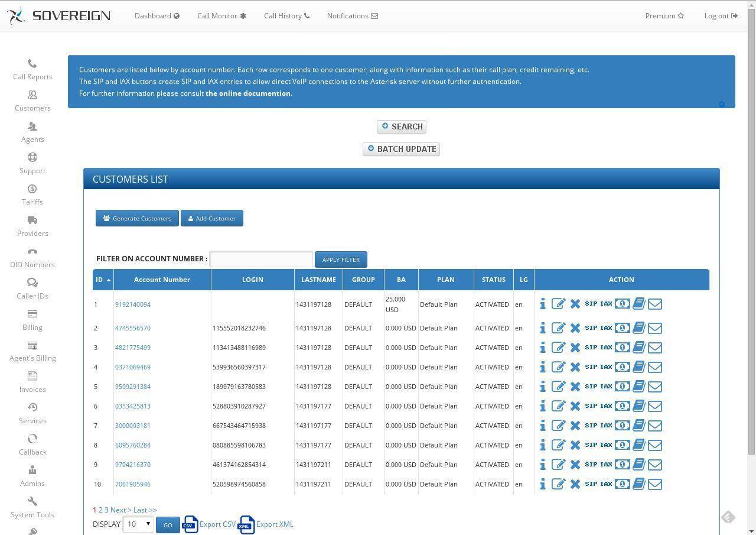This screenshot has width=756, height=535.
Task: Edit customer 7061905946 with pencil icon
Action: [x=558, y=484]
